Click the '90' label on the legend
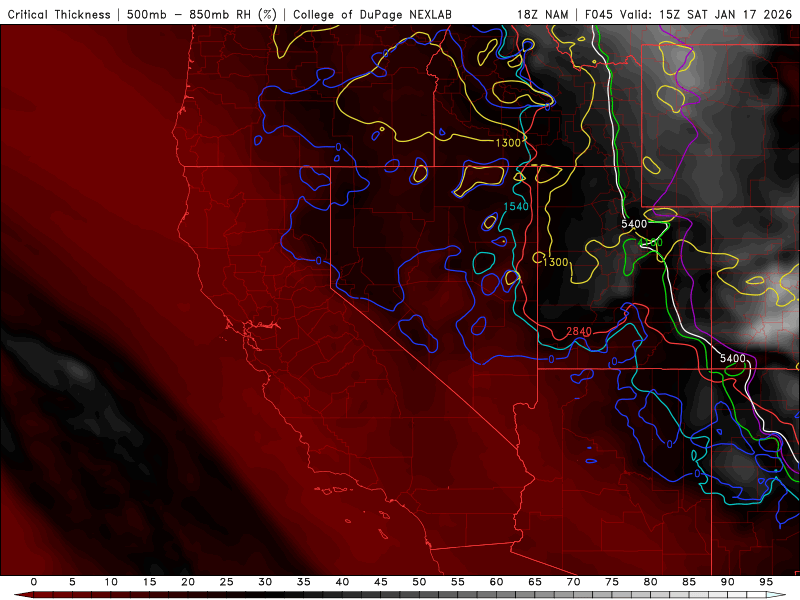Viewport: 800px width, 600px height. point(728,582)
